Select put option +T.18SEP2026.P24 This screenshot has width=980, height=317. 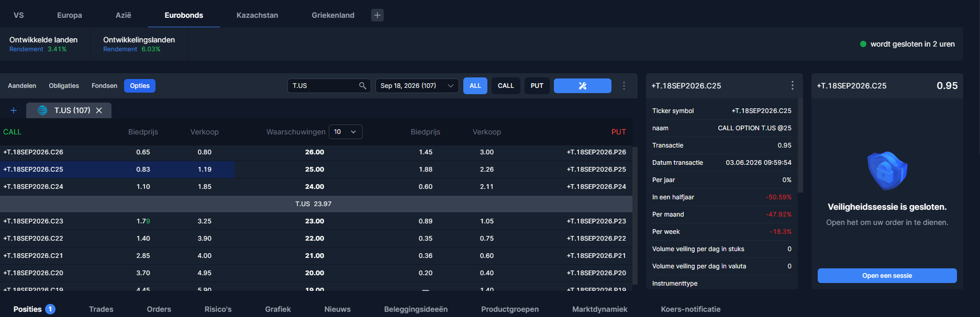pyautogui.click(x=596, y=187)
